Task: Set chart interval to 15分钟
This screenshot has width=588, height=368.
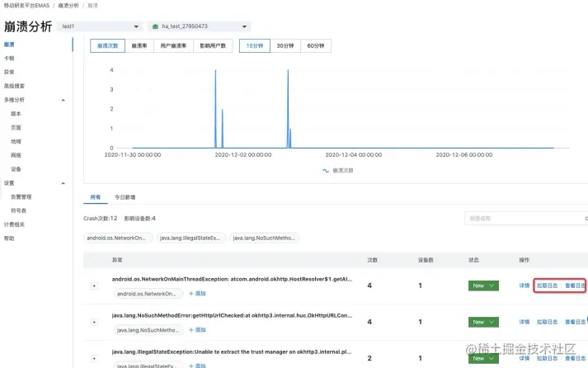Action: click(x=255, y=45)
